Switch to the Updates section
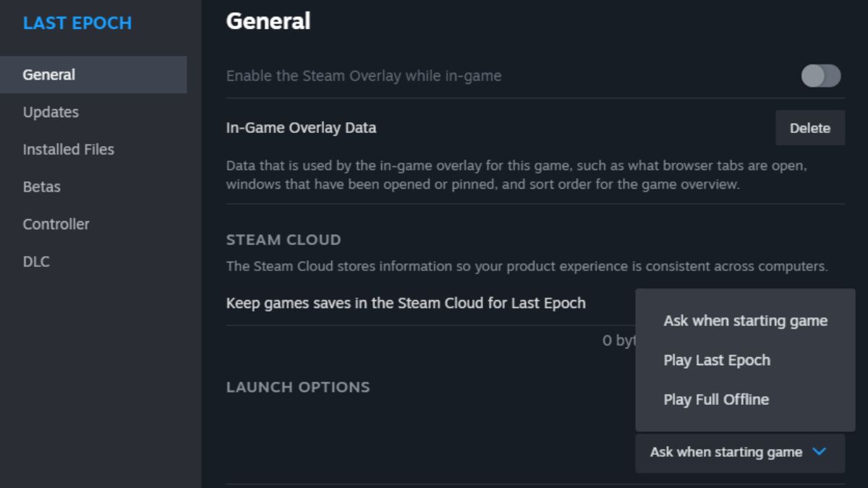The image size is (868, 488). [x=51, y=112]
